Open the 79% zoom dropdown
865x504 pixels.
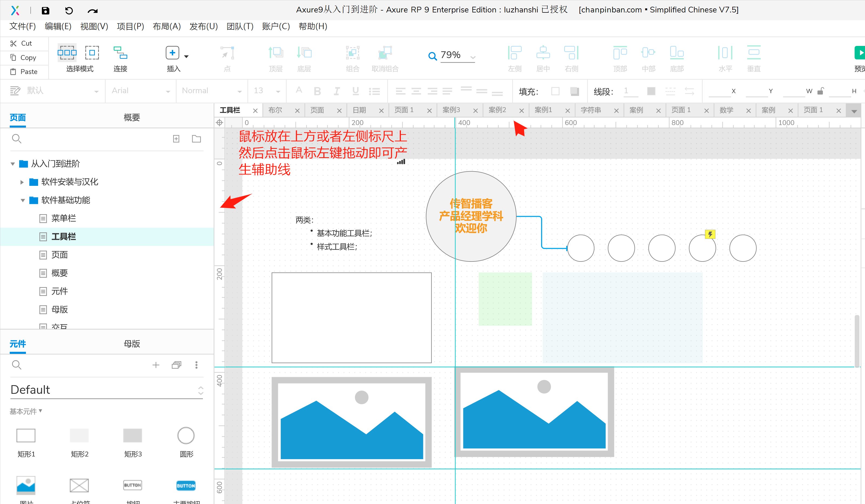(x=473, y=57)
